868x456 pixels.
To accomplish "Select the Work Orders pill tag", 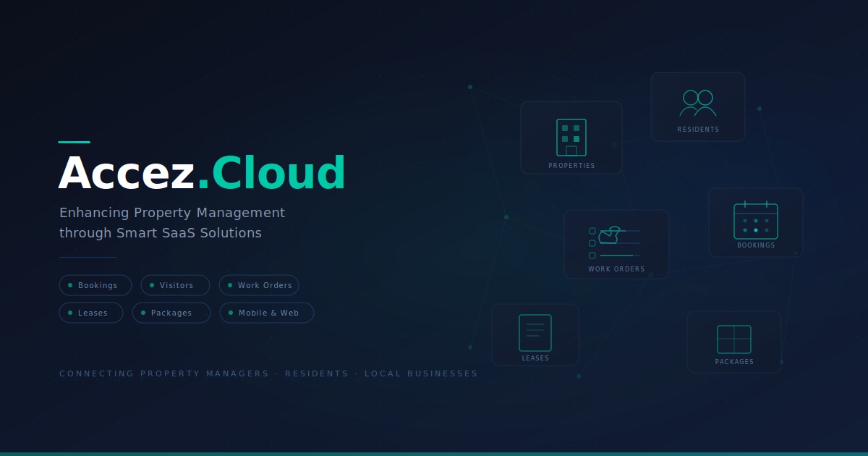I will click(258, 285).
